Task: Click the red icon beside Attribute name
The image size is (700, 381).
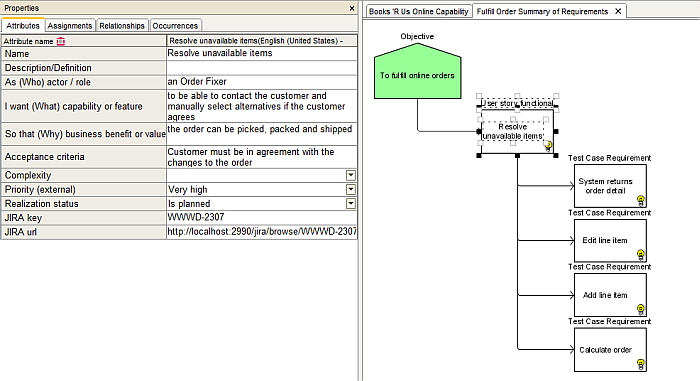Action: pyautogui.click(x=61, y=41)
